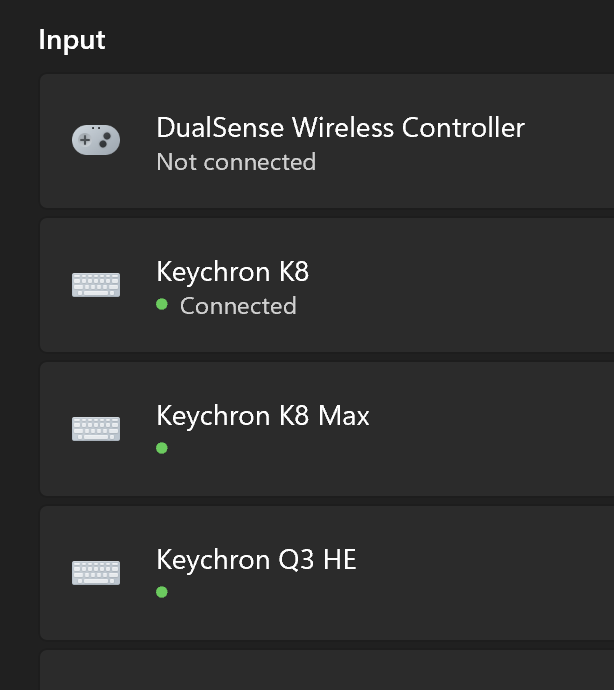Click blank area right of Keychron K8 Max
Screen dimensions: 614x690
coord(500,429)
